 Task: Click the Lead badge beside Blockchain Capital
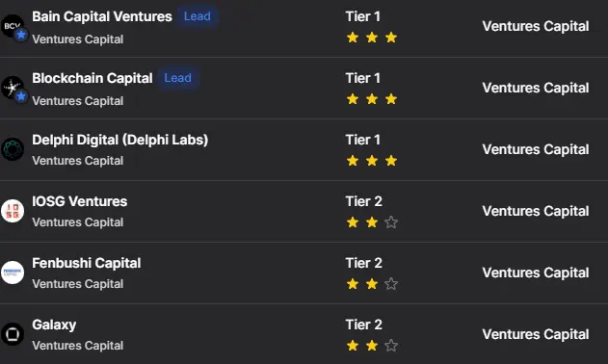(178, 78)
